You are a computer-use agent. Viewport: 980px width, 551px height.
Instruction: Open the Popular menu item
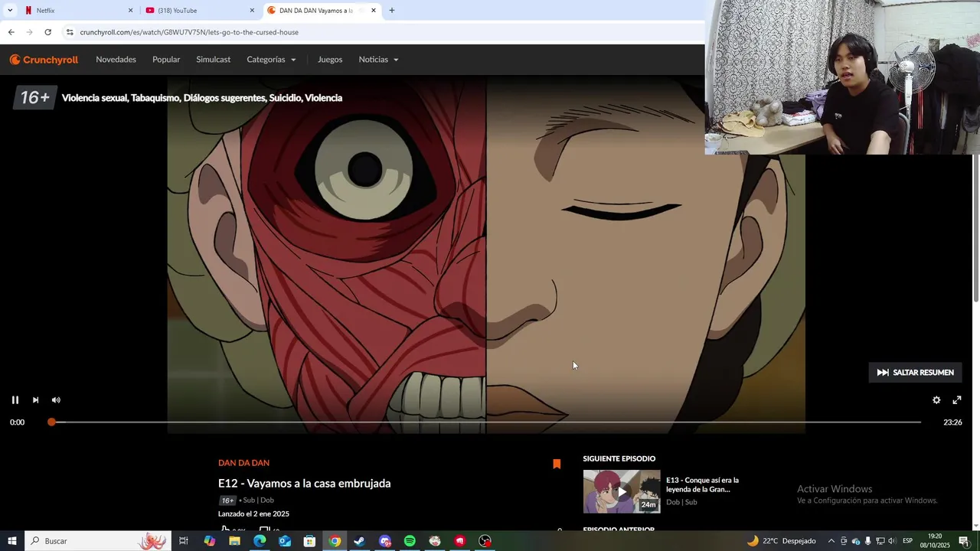(166, 60)
